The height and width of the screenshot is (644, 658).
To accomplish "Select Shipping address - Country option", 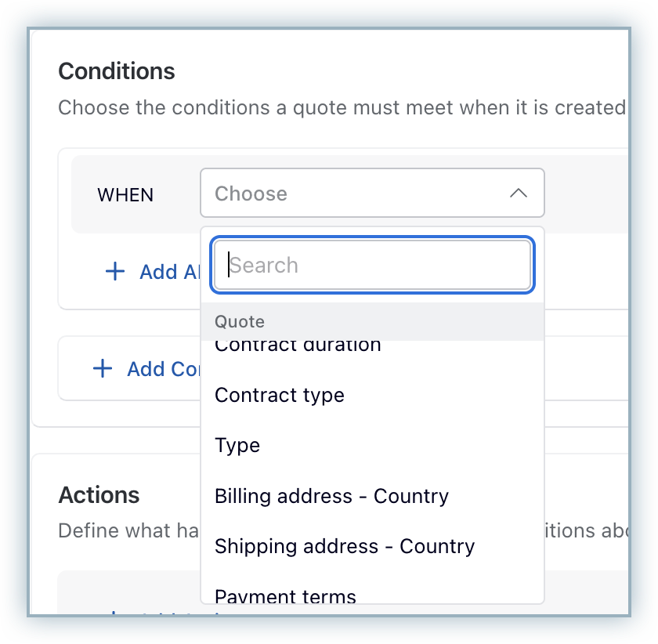I will 345,546.
